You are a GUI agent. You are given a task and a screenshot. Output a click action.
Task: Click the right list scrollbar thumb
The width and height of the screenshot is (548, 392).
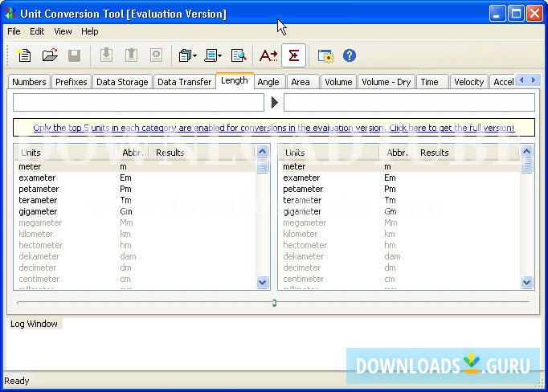click(526, 165)
